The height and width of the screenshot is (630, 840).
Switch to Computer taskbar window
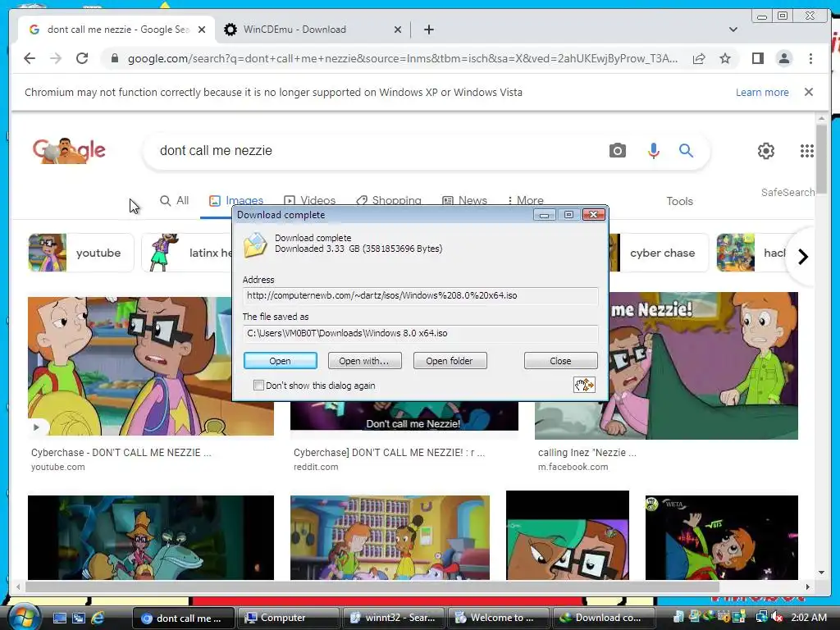288,618
